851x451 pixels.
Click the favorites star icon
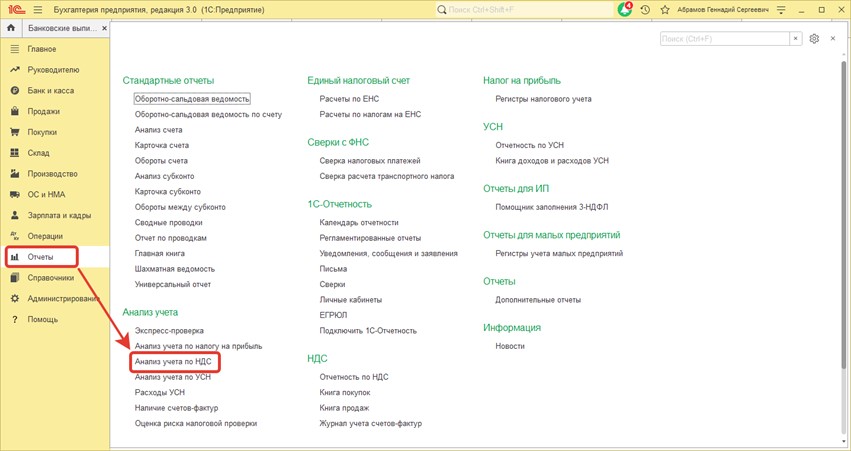click(x=665, y=9)
